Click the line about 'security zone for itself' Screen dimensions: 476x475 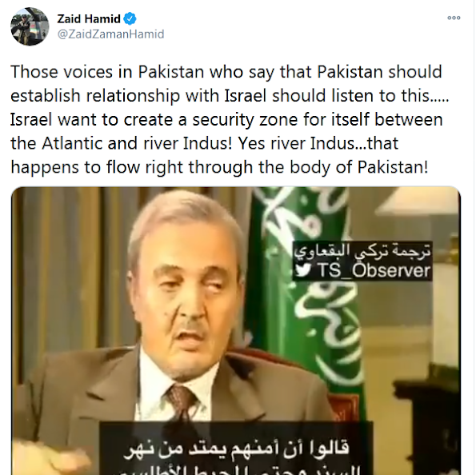(x=226, y=119)
